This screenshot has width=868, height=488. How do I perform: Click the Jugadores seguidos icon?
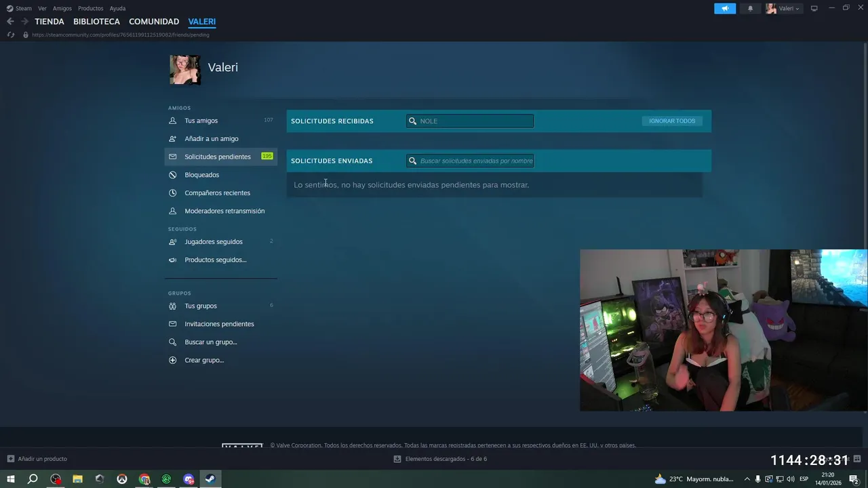point(172,241)
